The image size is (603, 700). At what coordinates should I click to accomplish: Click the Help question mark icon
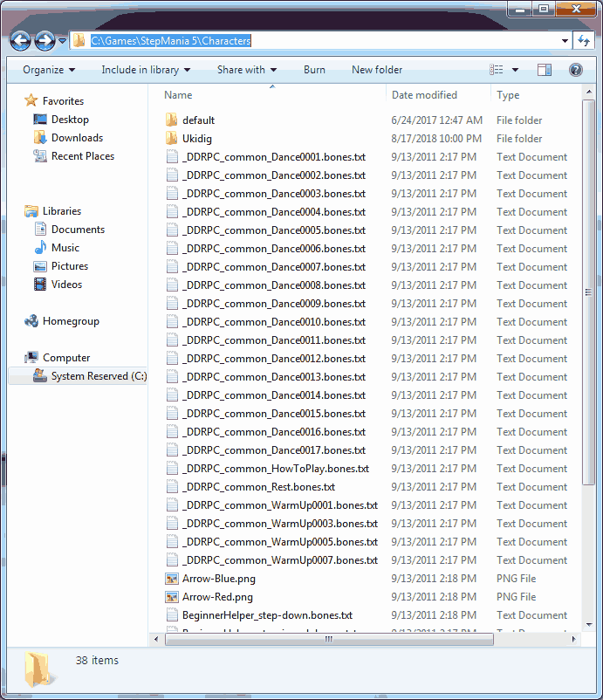pyautogui.click(x=576, y=70)
